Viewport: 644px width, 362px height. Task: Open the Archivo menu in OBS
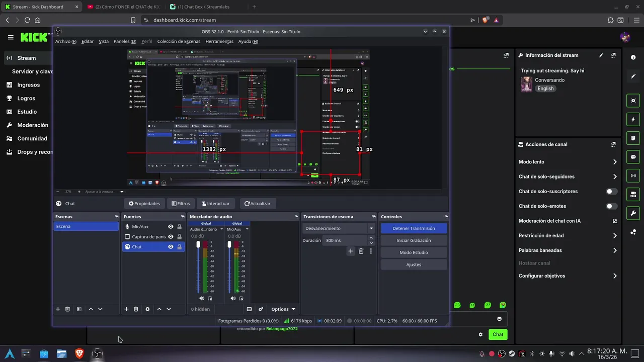tap(66, 41)
